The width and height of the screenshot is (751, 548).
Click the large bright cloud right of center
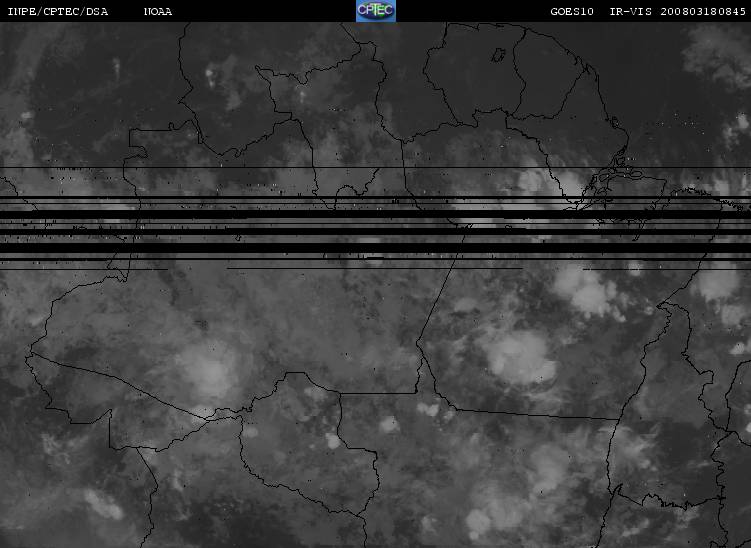point(520,357)
